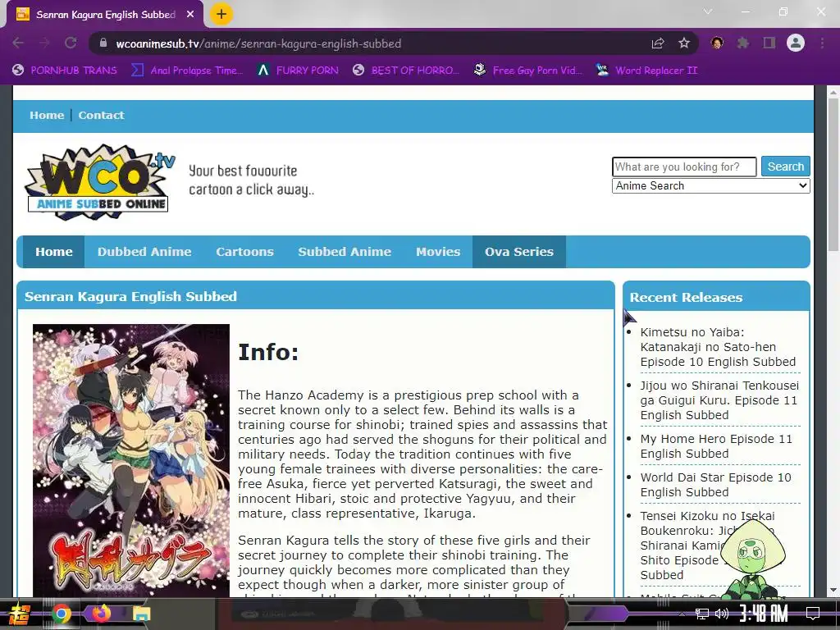Click the address bar URL text
840x630 pixels.
(258, 43)
